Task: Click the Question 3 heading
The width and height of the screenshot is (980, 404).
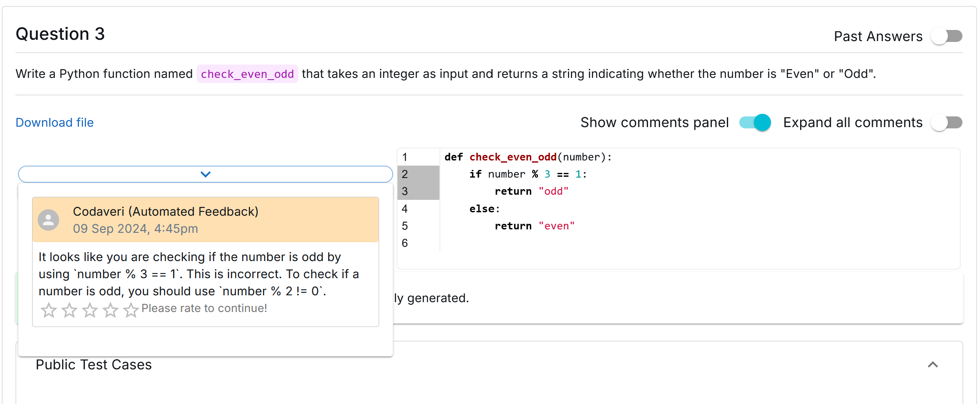Action: pos(60,34)
